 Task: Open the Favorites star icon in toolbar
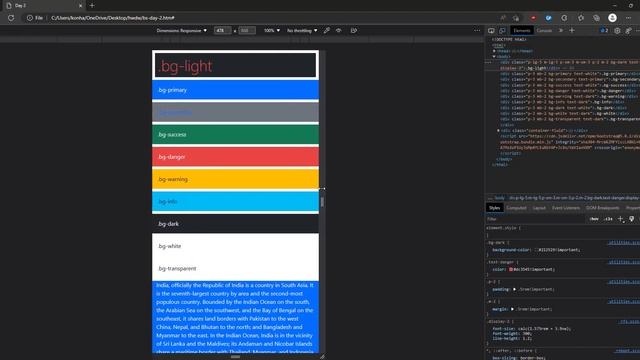click(x=581, y=18)
